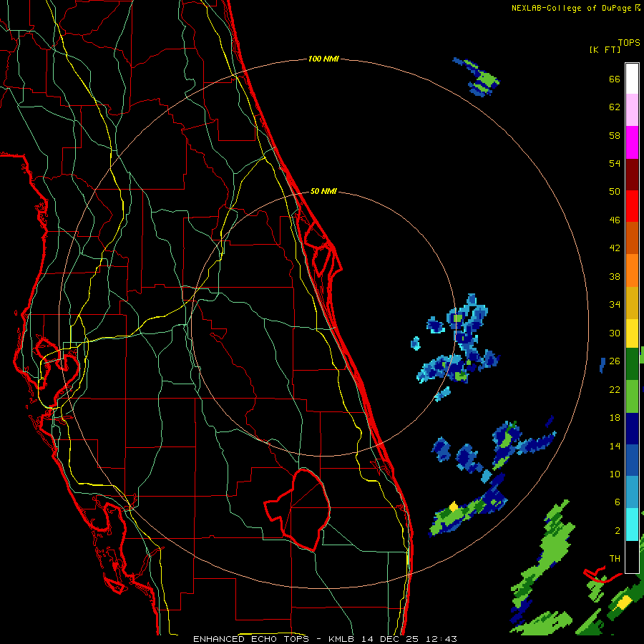
Task: Click the magenta 58 kft color band
Action: (x=632, y=142)
